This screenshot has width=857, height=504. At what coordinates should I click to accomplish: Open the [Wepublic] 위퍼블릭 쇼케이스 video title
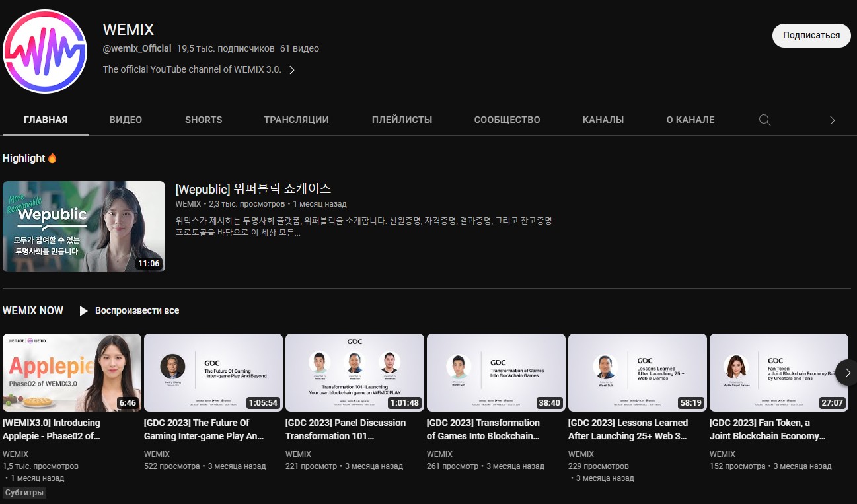click(x=253, y=189)
